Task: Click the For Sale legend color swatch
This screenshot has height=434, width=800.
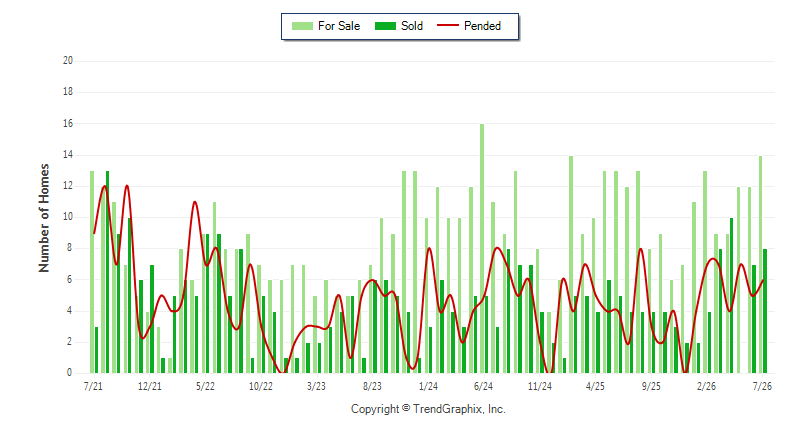Action: 302,26
